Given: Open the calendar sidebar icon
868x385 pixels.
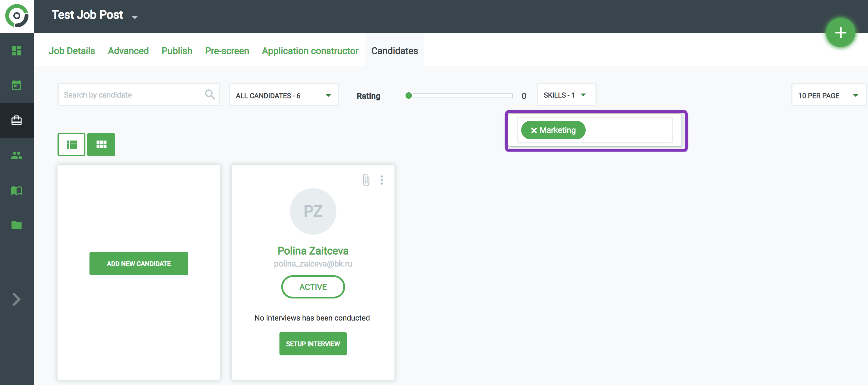Looking at the screenshot, I should (17, 85).
